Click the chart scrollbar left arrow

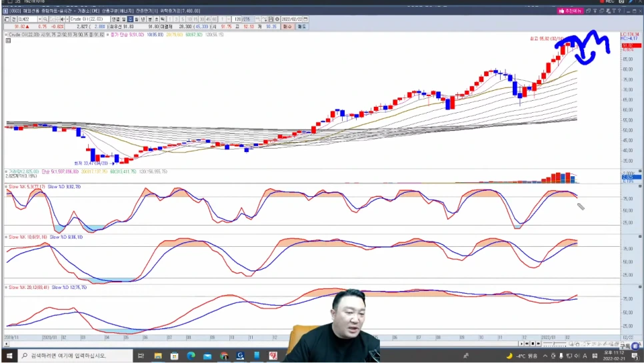coord(6,344)
